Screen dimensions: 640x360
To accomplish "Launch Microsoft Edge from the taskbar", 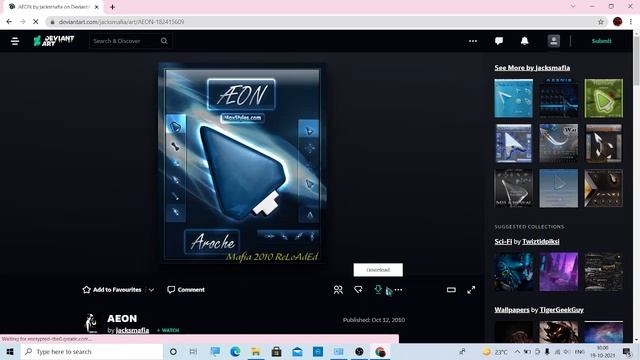I will [235, 351].
